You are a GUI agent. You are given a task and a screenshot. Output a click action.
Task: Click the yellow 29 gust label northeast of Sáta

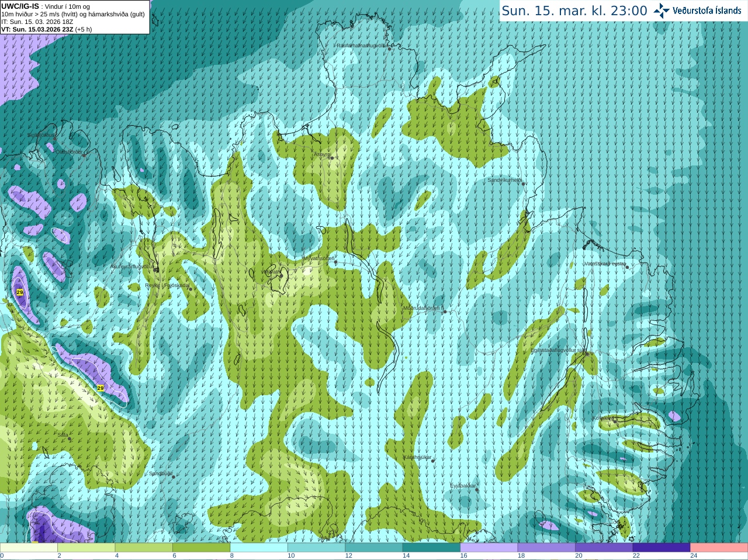tap(101, 388)
